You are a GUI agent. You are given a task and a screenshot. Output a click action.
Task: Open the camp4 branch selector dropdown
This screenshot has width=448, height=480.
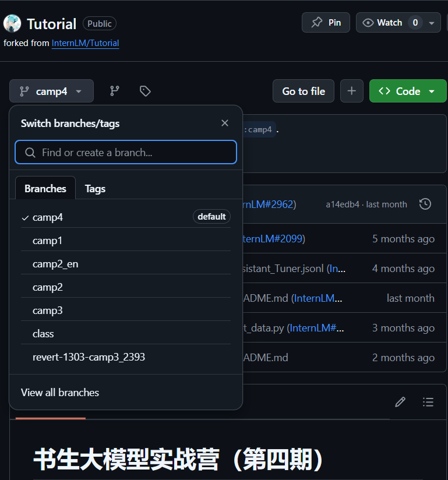pyautogui.click(x=51, y=91)
